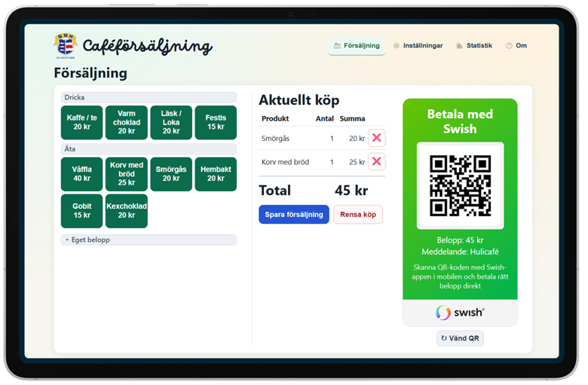The width and height of the screenshot is (588, 385).
Task: Select the Festis 15 kr product
Action: (216, 122)
